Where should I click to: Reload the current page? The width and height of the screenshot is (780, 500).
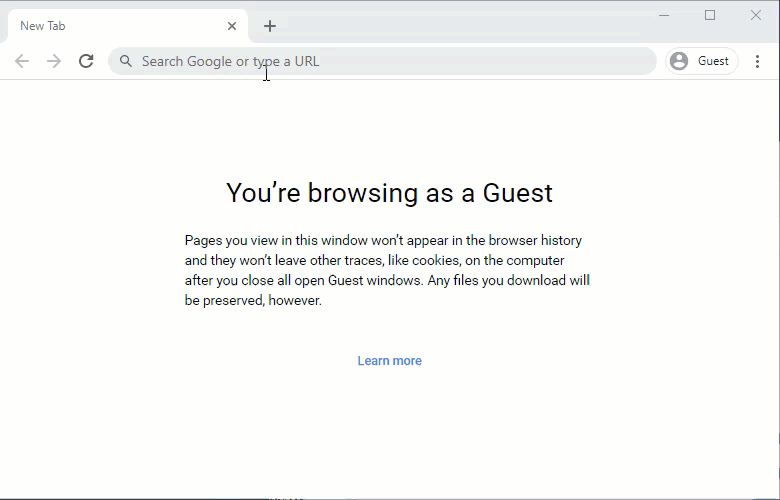(x=86, y=61)
